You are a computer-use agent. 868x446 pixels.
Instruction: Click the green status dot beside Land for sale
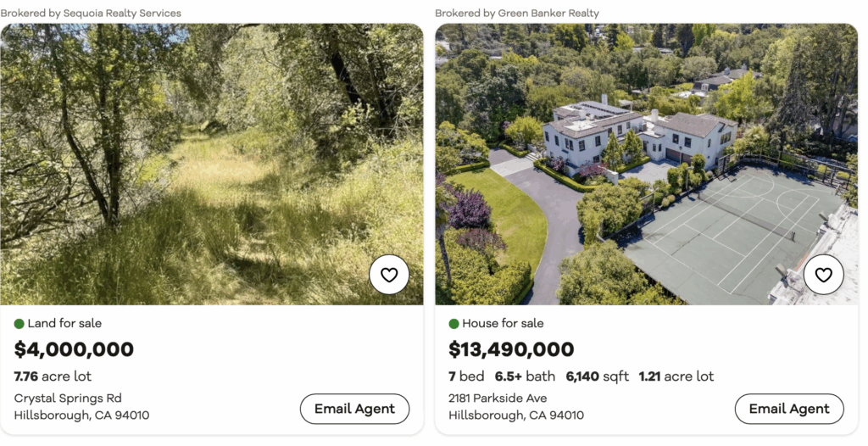pos(19,324)
